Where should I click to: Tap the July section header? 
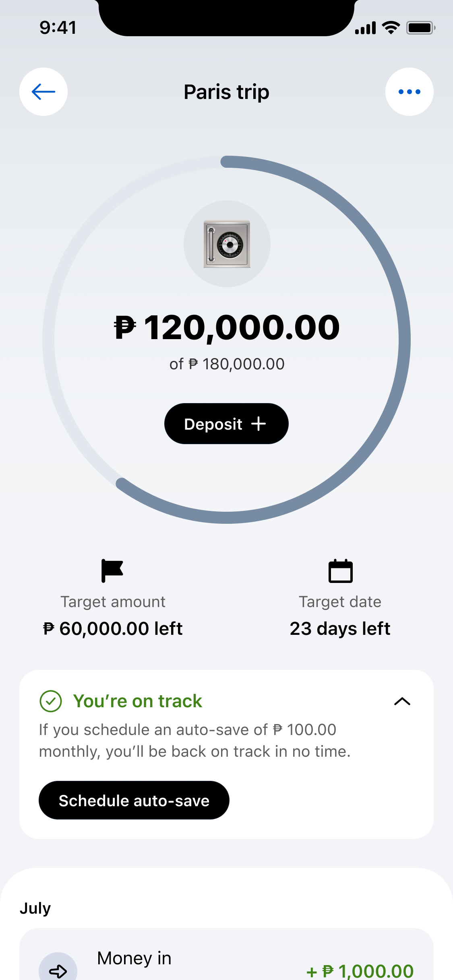pyautogui.click(x=35, y=908)
